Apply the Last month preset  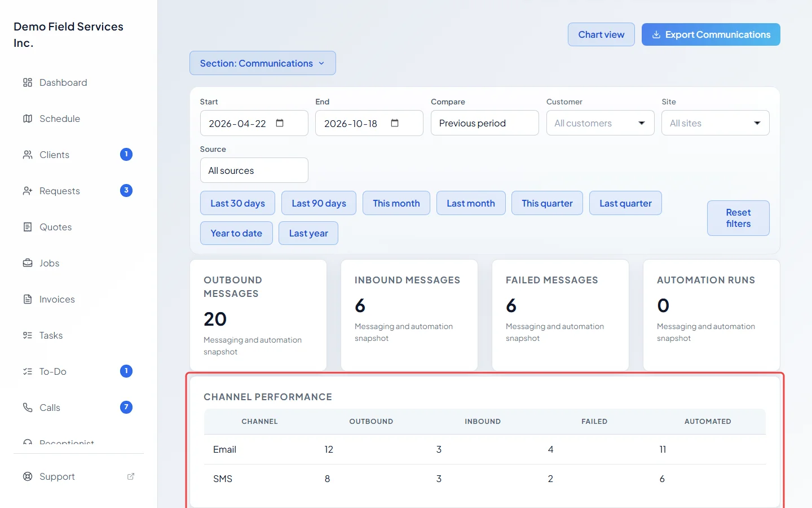[471, 203]
